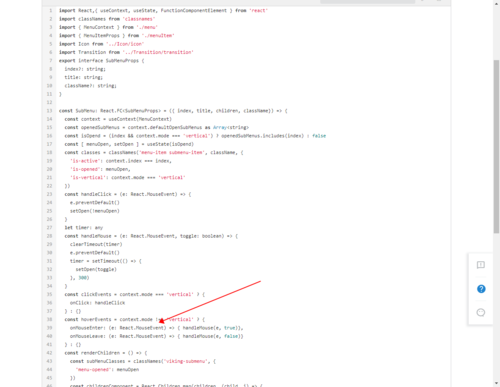Open the chat smiley icon in floating panel
Viewport: 500px width, 387px height.
point(481,313)
